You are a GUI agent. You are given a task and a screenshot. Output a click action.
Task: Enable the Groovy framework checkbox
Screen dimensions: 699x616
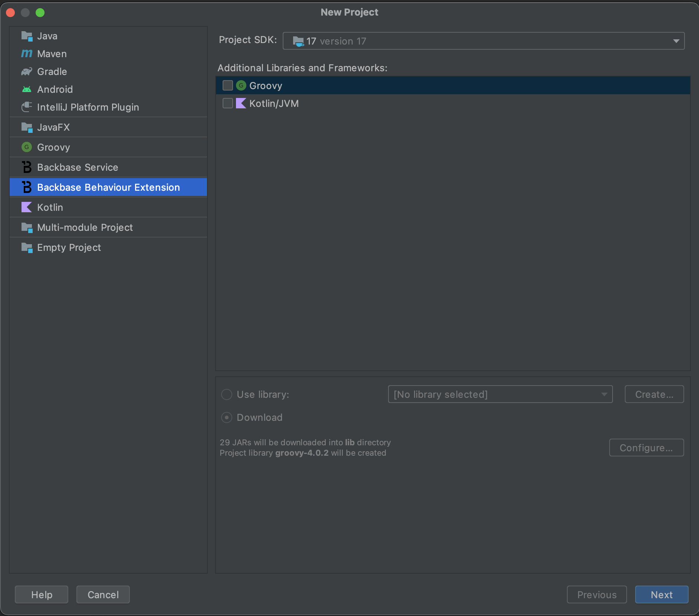tap(228, 86)
